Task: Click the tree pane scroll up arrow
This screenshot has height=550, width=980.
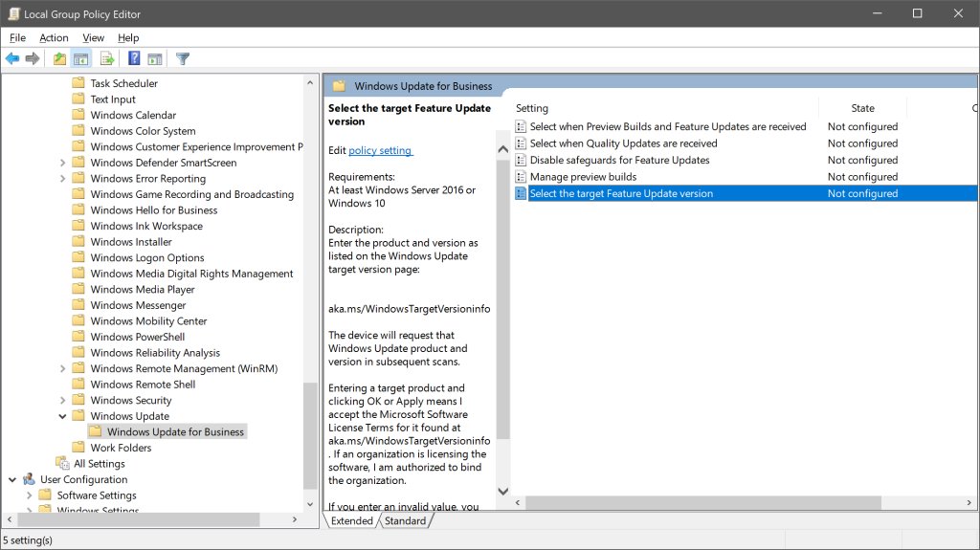Action: (x=310, y=82)
